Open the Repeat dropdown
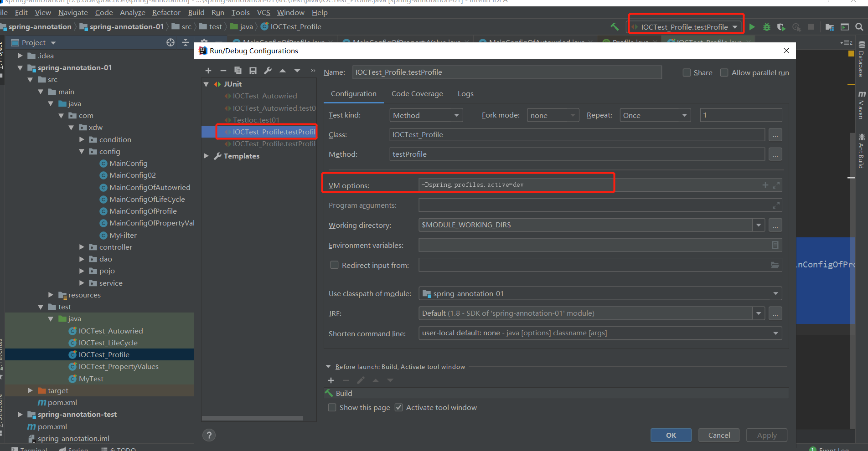The image size is (868, 451). click(x=655, y=115)
